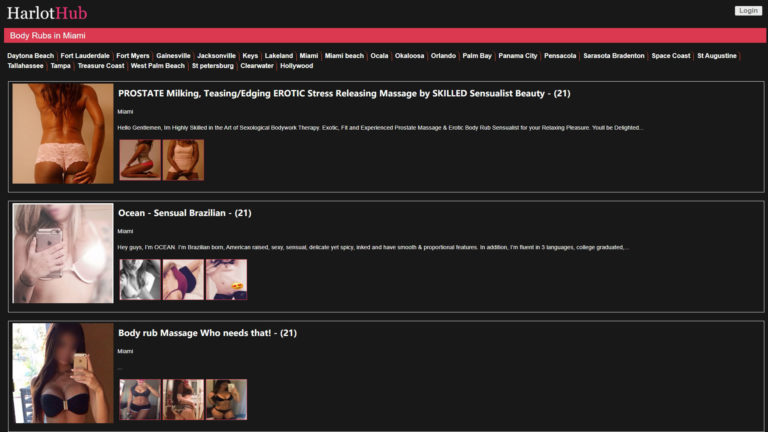
Task: Open the Sarasota Bradenton city link
Action: pos(614,56)
